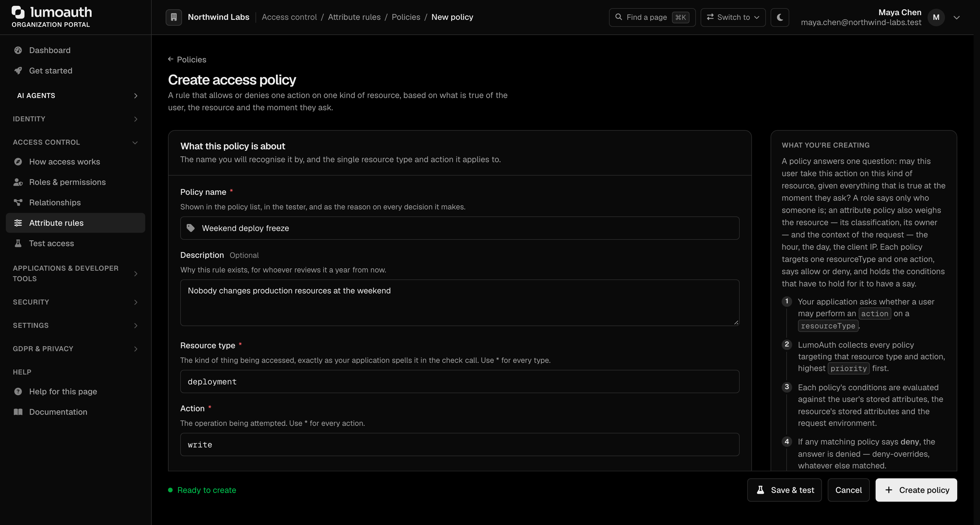Click the Description textarea resize handle

pyautogui.click(x=736, y=322)
